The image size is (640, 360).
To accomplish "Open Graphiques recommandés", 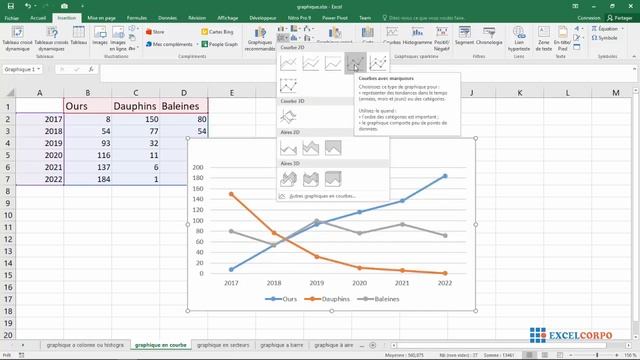I will (260, 39).
